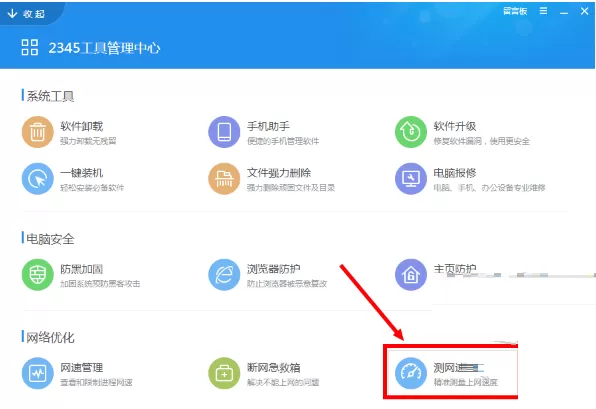Click the 软件卸载 label text
596x409 pixels.
(x=82, y=126)
